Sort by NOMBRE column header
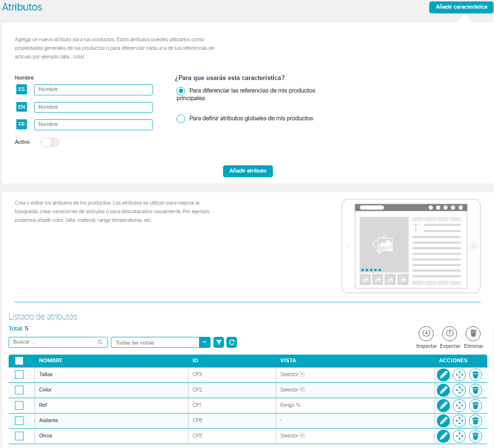Screen dimensions: 494x448 tap(51, 360)
